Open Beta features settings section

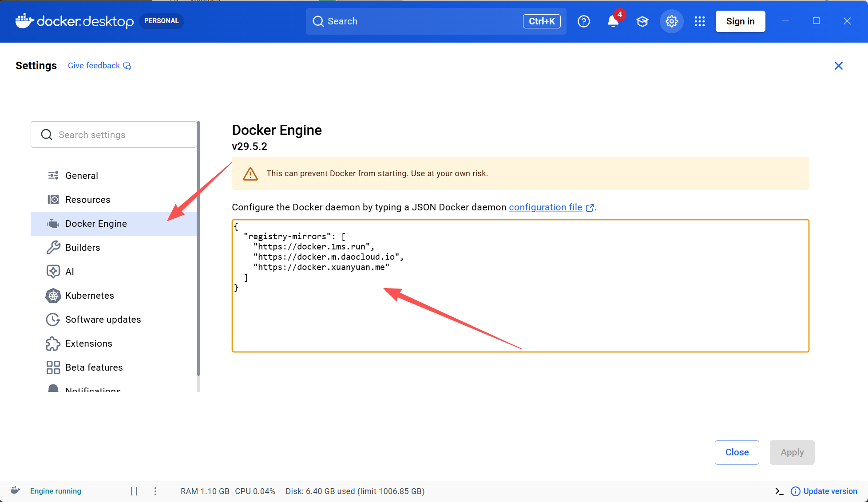click(x=114, y=368)
